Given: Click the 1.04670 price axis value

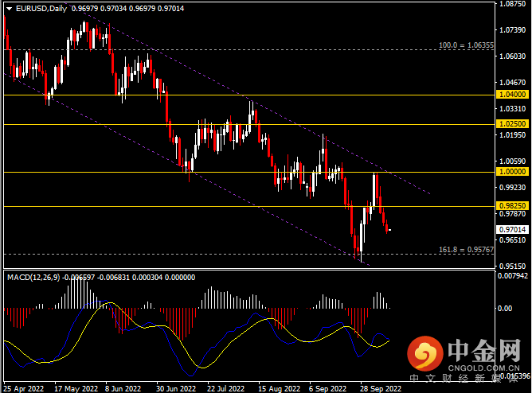Looking at the screenshot, I should tap(512, 82).
